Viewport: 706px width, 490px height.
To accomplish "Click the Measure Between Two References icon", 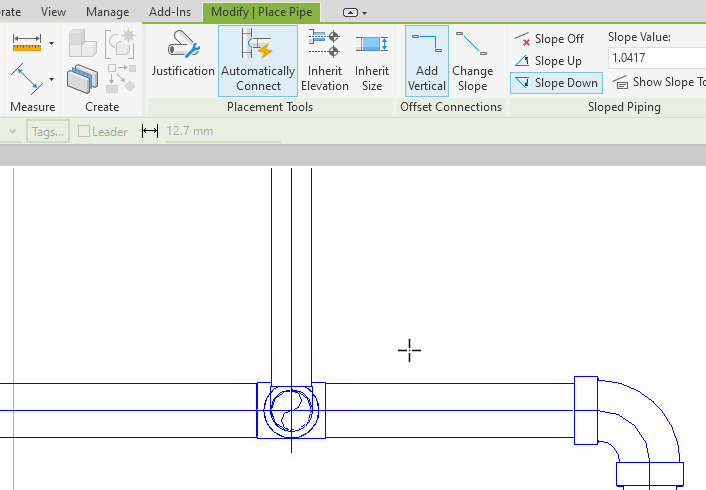I will [x=27, y=79].
